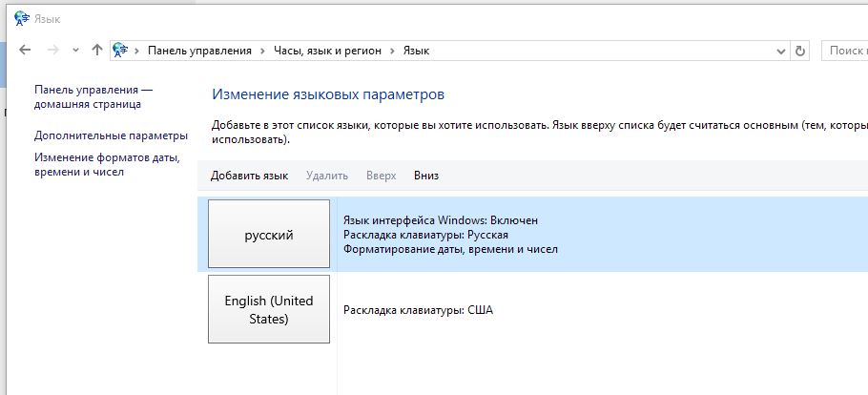The width and height of the screenshot is (868, 395).
Task: Open the recent locations dropdown arrow
Action: pyautogui.click(x=76, y=51)
